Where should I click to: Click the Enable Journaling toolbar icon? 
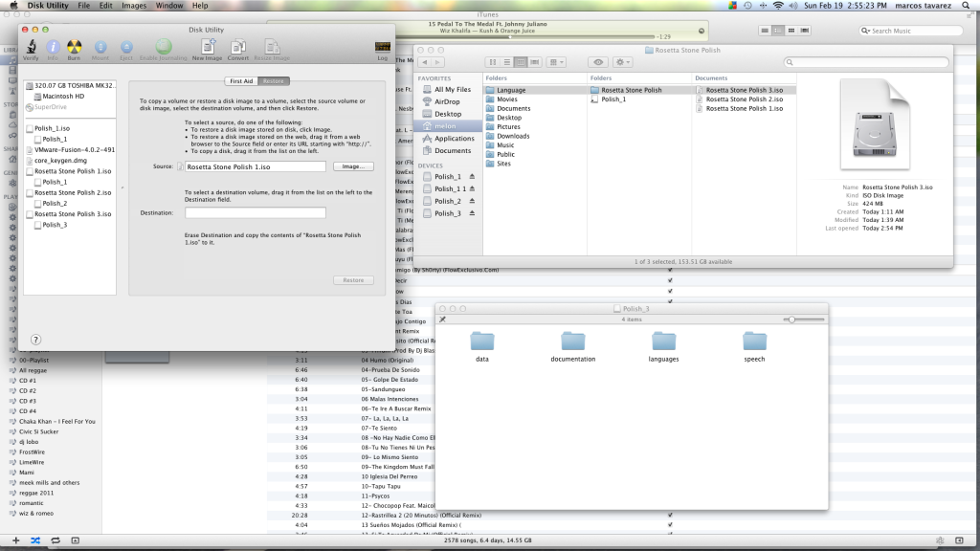163,46
